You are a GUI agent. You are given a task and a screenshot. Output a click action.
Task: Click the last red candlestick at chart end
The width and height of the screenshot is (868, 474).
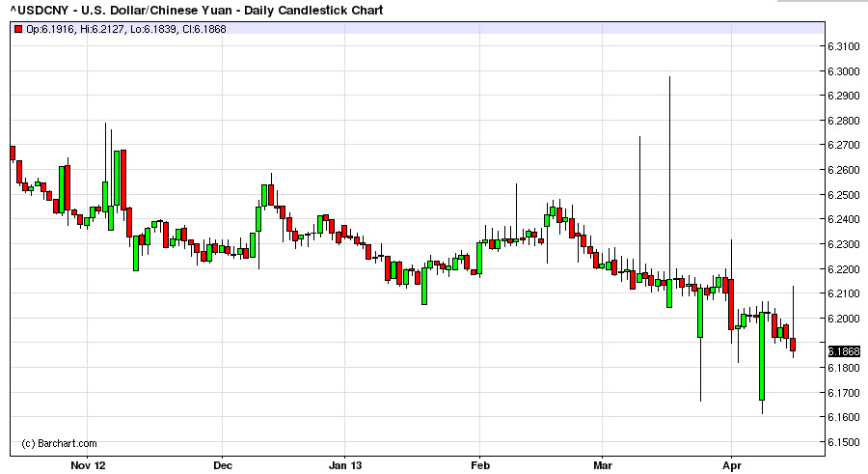(x=794, y=345)
